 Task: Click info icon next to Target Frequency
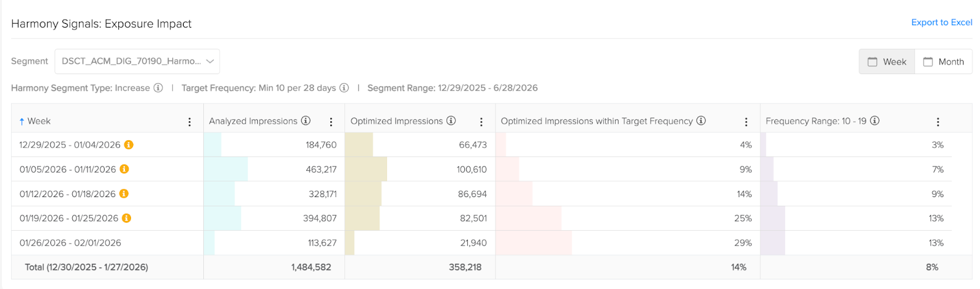point(344,88)
